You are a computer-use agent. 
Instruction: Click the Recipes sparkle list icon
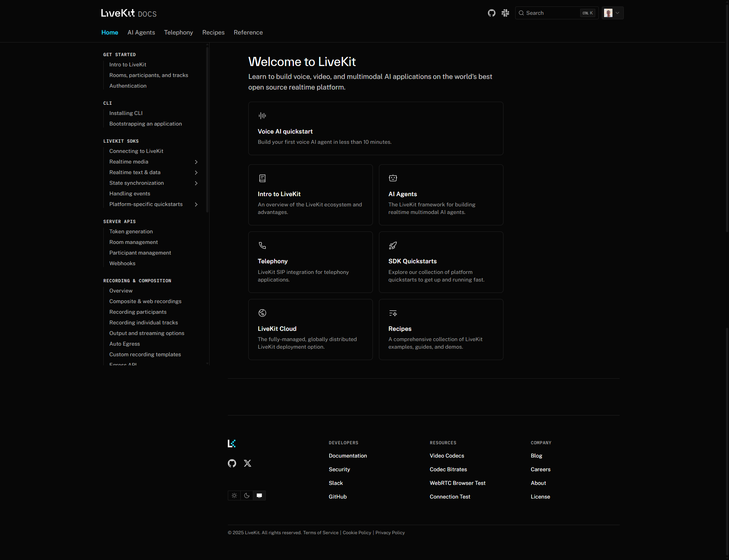[393, 313]
